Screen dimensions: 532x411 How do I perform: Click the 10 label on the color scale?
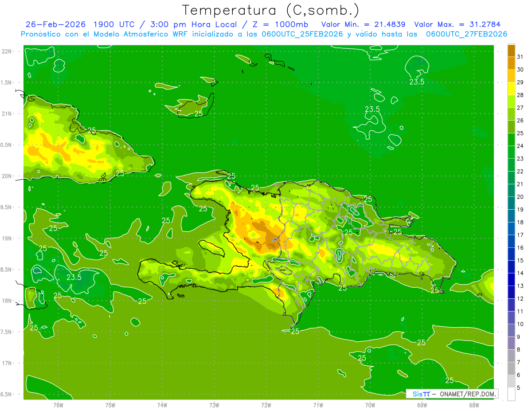tap(520, 324)
